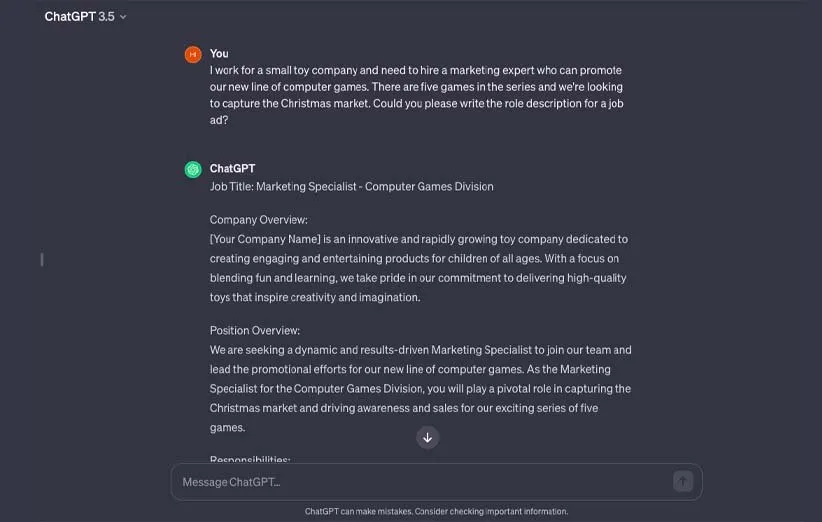The image size is (822, 522).
Task: Click the 'Computer Games Division' text in job title
Action: pos(431,187)
